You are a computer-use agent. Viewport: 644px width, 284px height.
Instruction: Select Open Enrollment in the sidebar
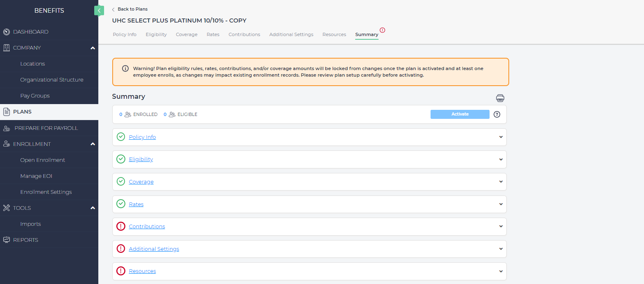[x=43, y=160]
